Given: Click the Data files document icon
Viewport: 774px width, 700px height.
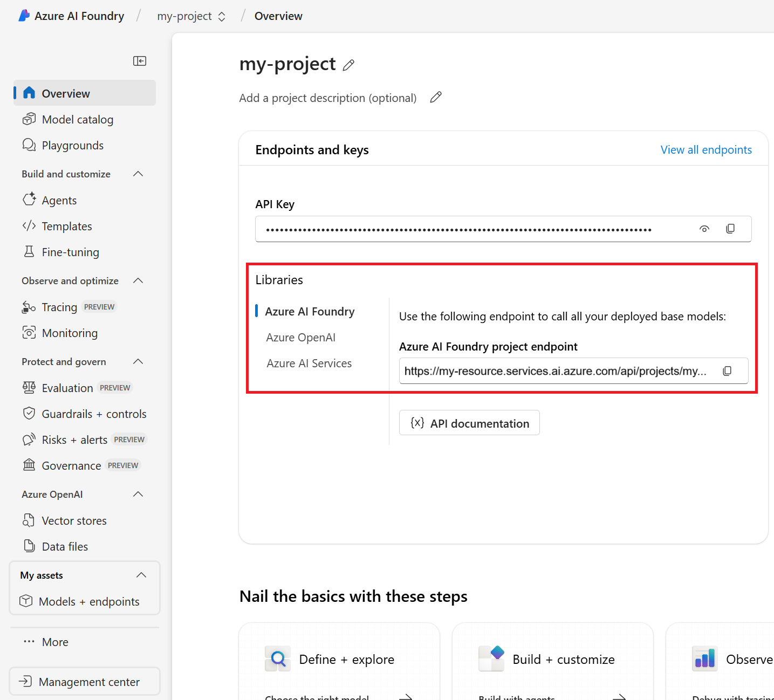Looking at the screenshot, I should [x=29, y=546].
